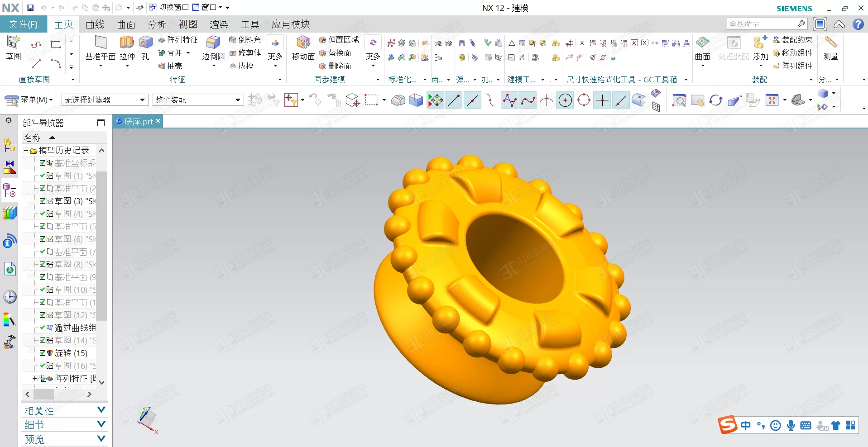The width and height of the screenshot is (868, 447).
Task: Click the 窗口 menu button
Action: click(207, 7)
